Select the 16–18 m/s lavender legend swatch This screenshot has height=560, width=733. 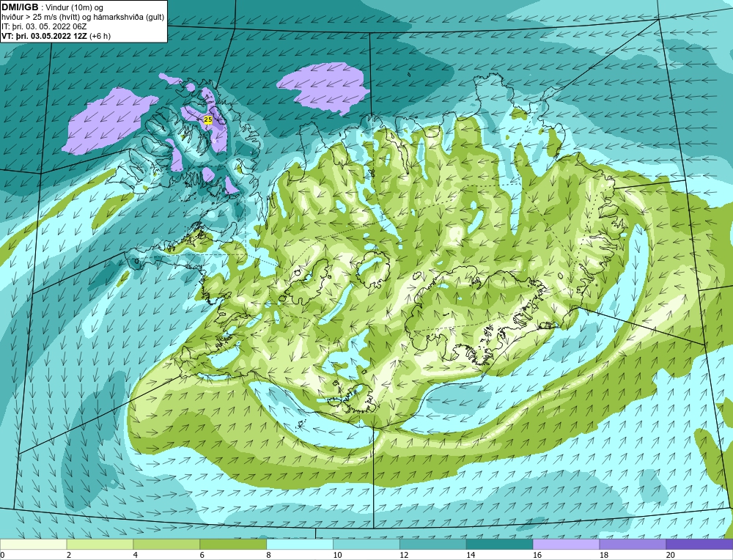566,544
